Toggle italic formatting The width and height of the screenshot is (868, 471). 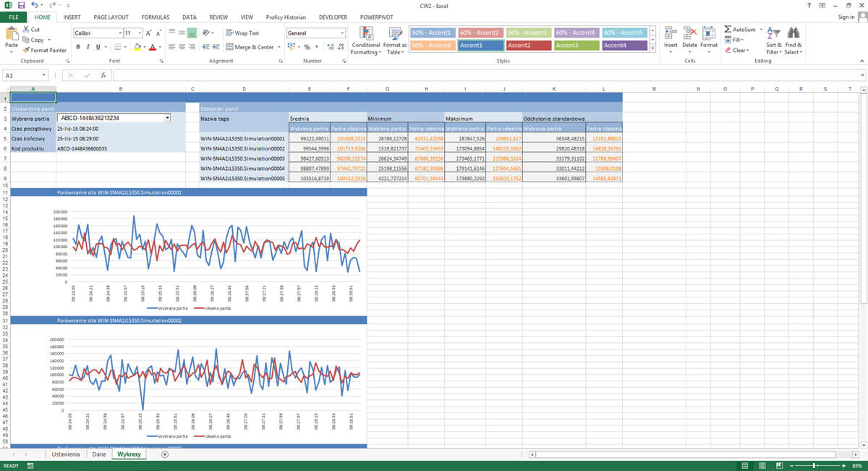(x=87, y=46)
